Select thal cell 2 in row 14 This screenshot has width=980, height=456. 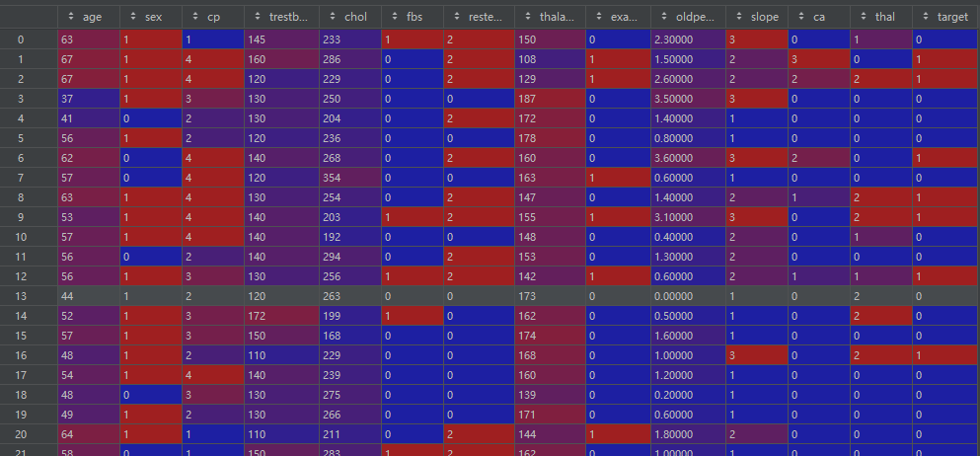[x=881, y=316]
